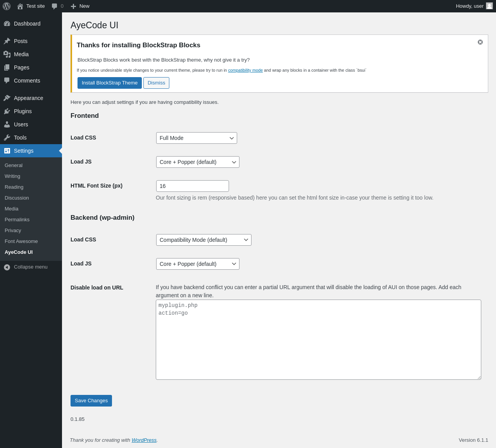Click Install BlockStrap Theme button
The image size is (496, 448).
click(x=110, y=83)
